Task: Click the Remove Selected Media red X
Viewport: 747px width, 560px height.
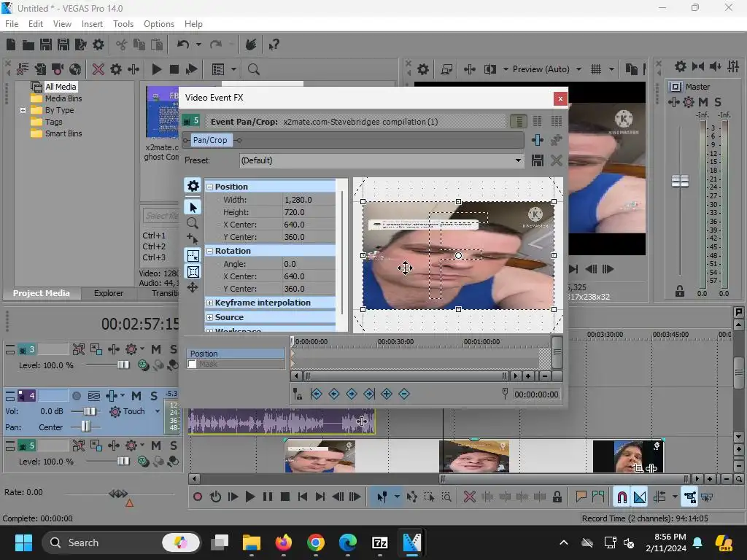Action: click(x=98, y=69)
